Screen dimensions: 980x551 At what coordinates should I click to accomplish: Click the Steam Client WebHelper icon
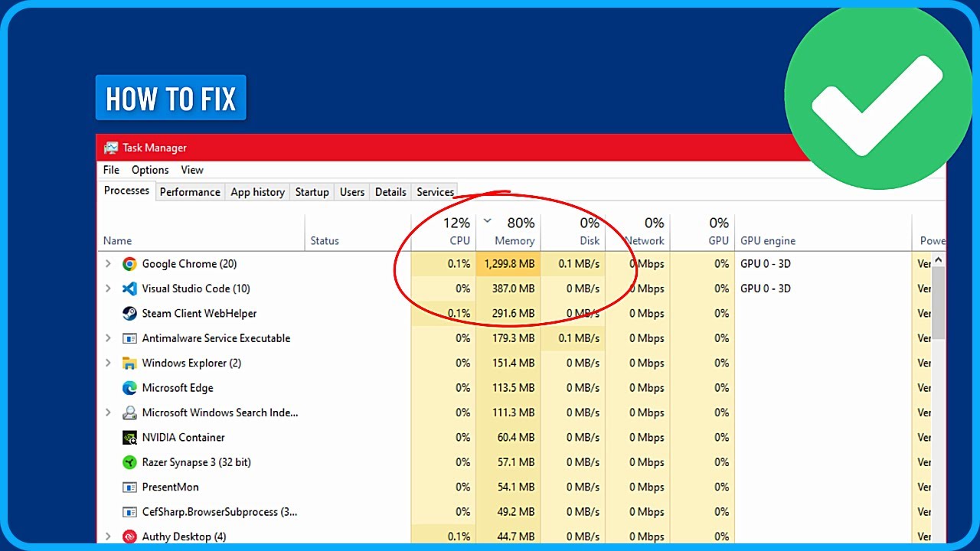click(x=129, y=314)
